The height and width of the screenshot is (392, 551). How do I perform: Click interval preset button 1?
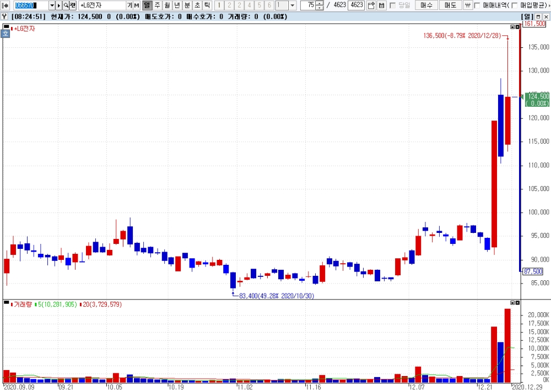coord(219,6)
